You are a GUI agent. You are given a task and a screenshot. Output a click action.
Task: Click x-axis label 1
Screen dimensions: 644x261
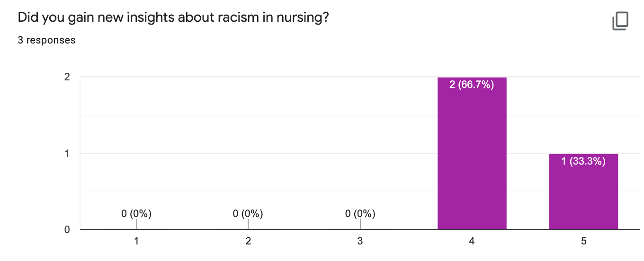[x=136, y=241]
